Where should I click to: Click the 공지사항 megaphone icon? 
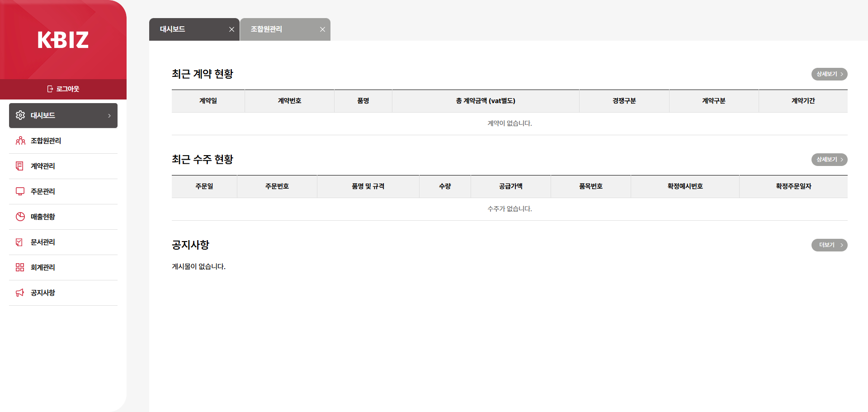(x=20, y=293)
